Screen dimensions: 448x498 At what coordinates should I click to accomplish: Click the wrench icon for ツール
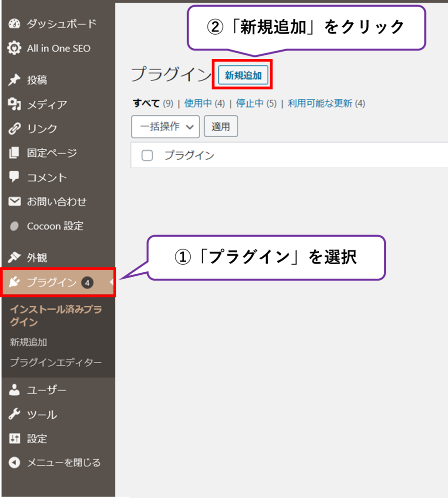pyautogui.click(x=14, y=414)
